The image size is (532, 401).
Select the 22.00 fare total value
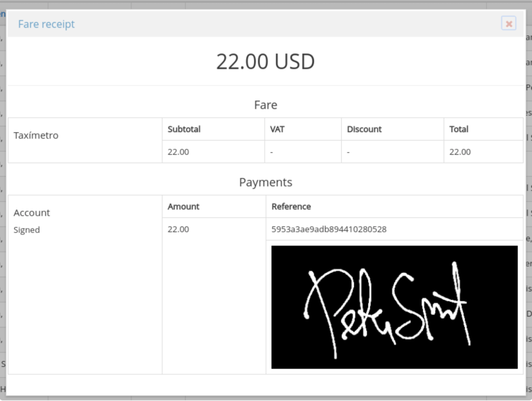click(460, 152)
